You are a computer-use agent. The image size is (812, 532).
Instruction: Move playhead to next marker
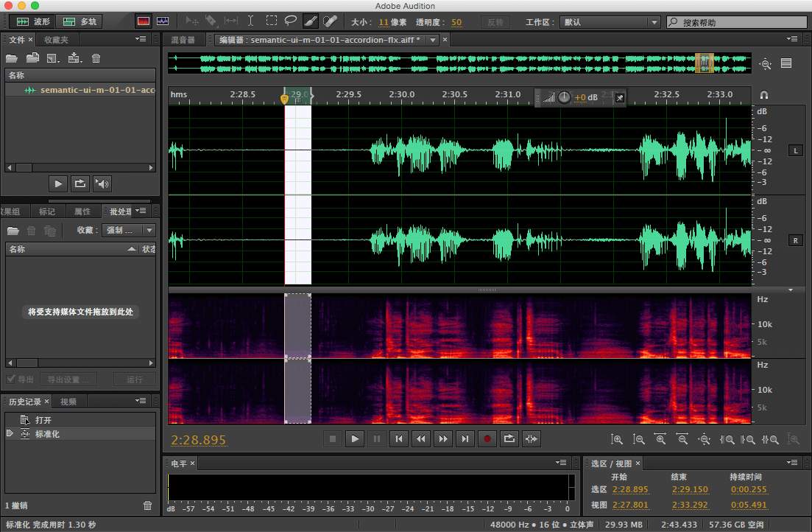(465, 438)
